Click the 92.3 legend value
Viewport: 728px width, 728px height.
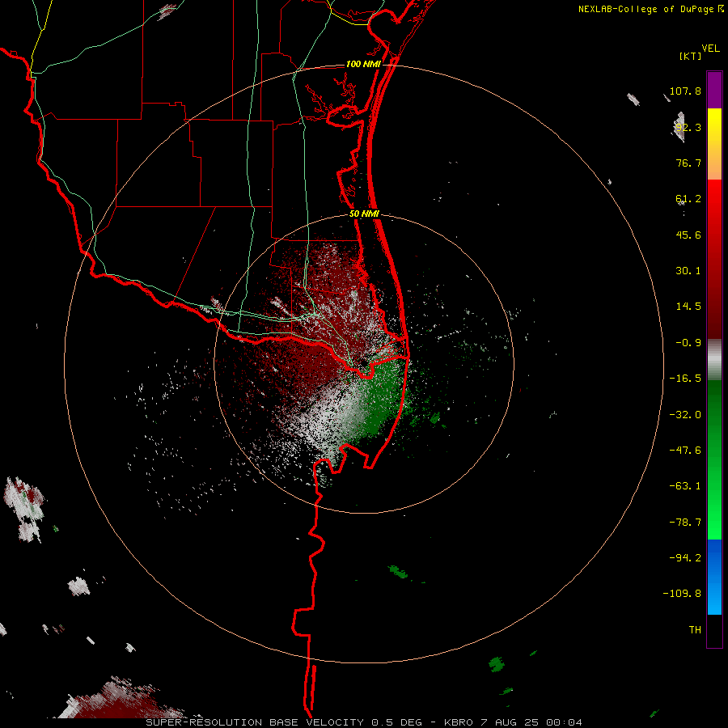point(688,127)
